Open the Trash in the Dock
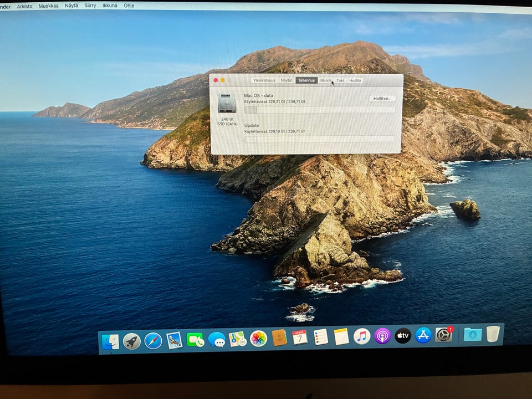 pyautogui.click(x=493, y=334)
